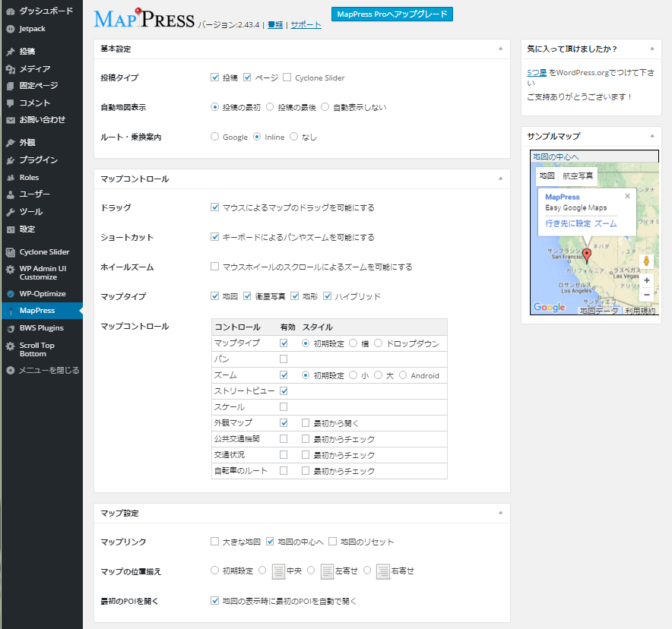Click MapPress Proへアップグレード button
Viewport: 672px width, 629px height.
click(x=392, y=14)
